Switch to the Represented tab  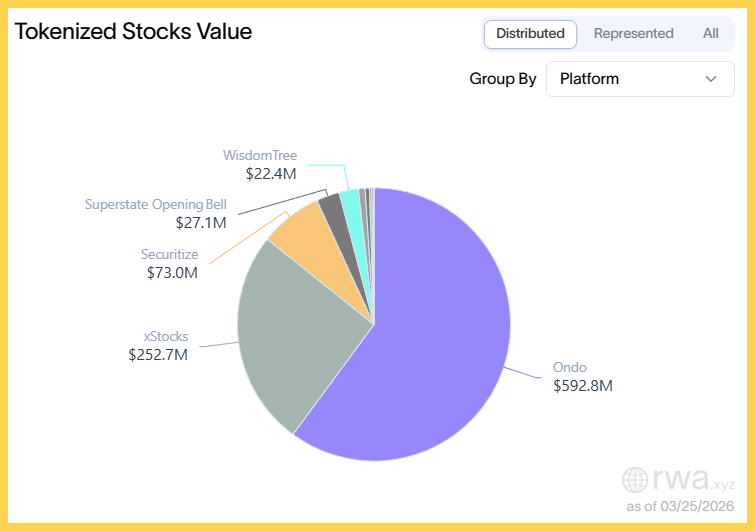pos(633,34)
